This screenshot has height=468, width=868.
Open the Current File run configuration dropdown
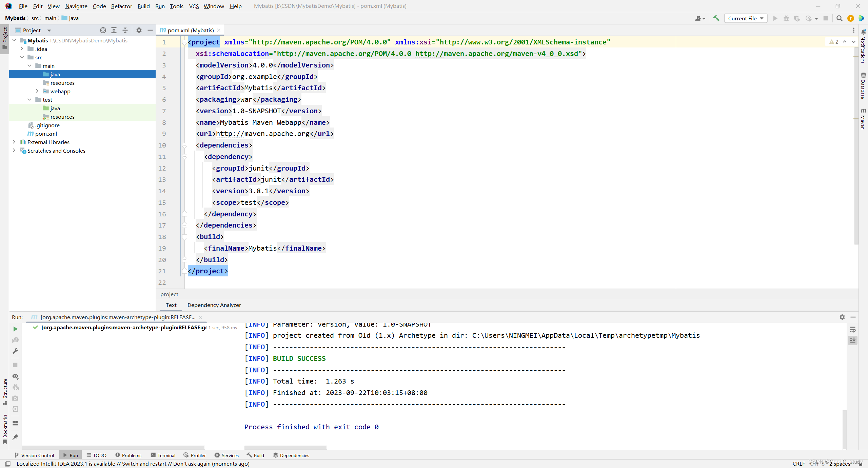coord(745,18)
